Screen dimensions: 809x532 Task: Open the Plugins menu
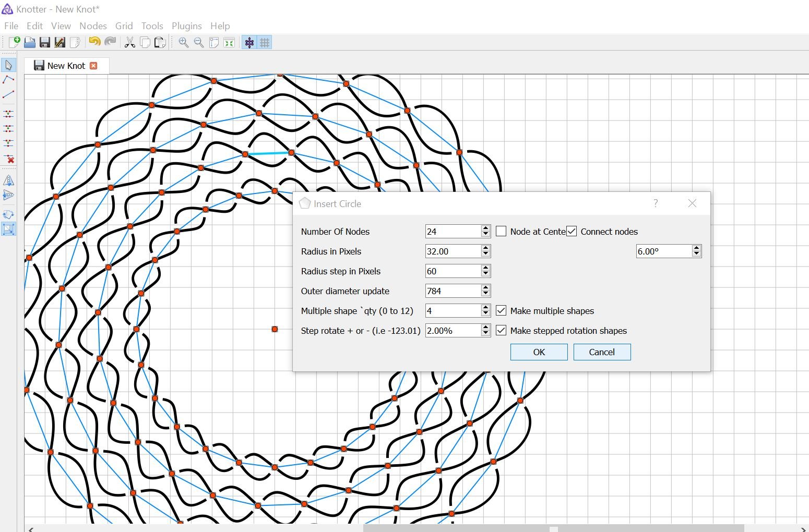[186, 26]
